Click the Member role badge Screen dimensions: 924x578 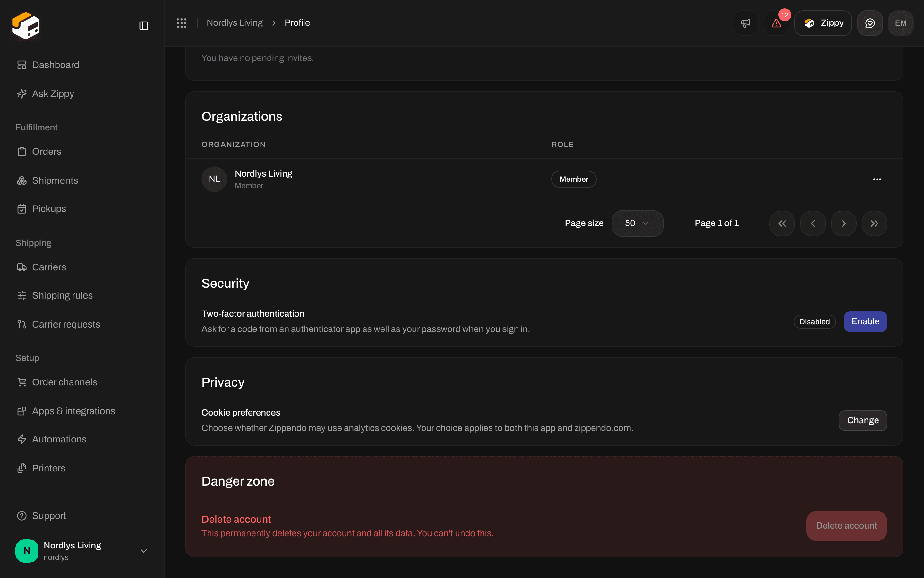[x=574, y=179]
